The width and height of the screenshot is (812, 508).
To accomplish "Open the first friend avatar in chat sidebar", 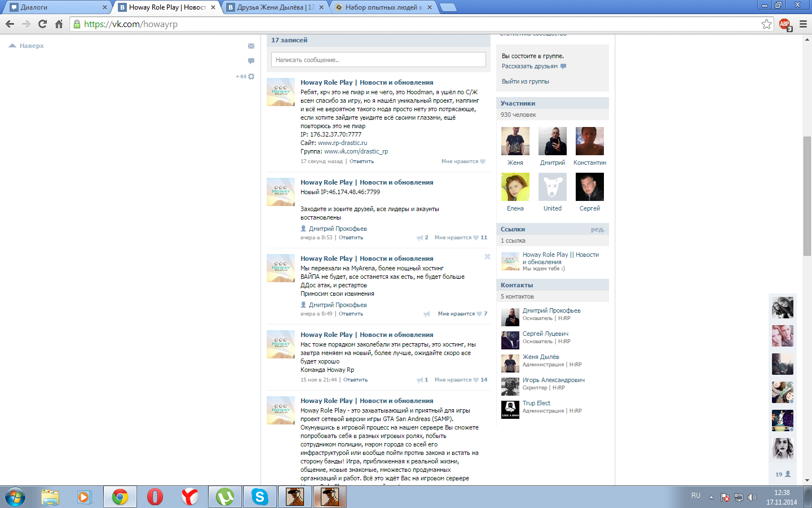I will click(783, 308).
